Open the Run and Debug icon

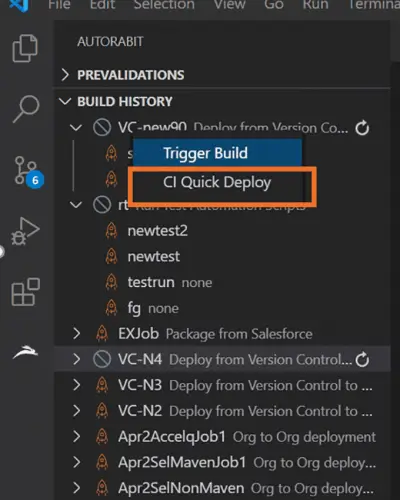25,231
